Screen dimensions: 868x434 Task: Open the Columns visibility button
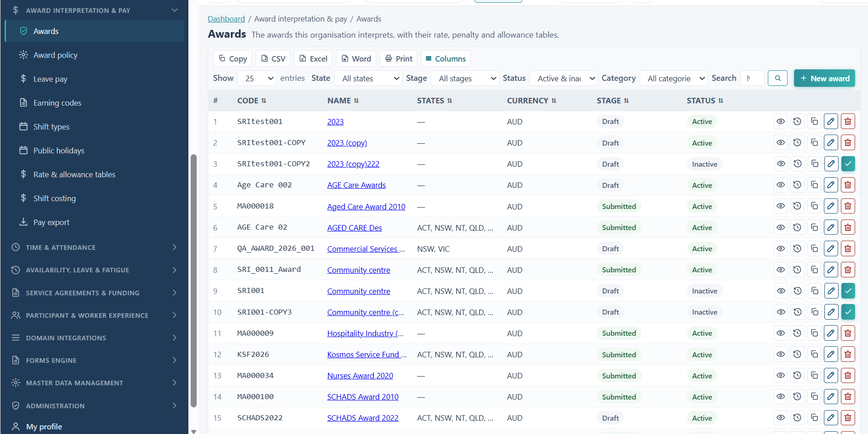[x=445, y=59]
